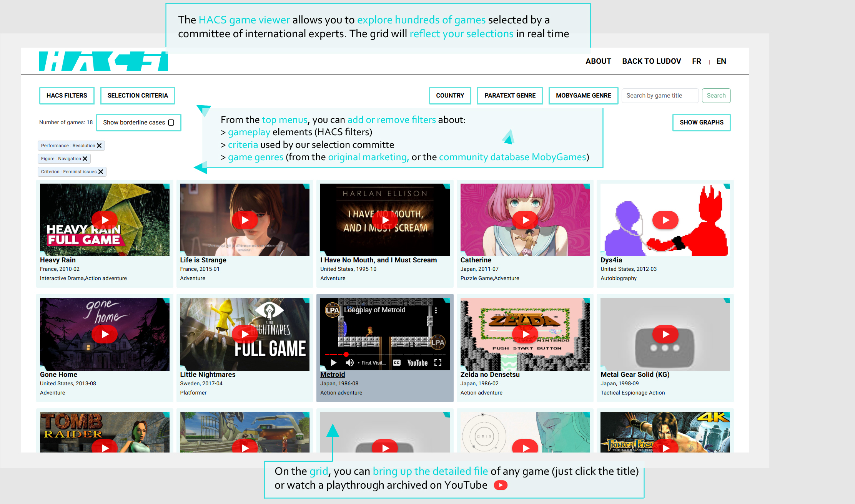The image size is (855, 504).
Task: Remove the Performance : Resolution filter
Action: pos(99,146)
